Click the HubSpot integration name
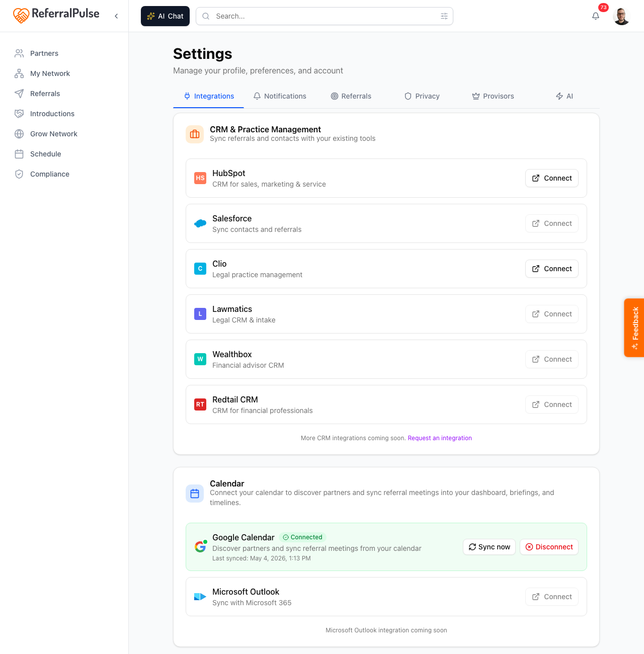 (229, 173)
